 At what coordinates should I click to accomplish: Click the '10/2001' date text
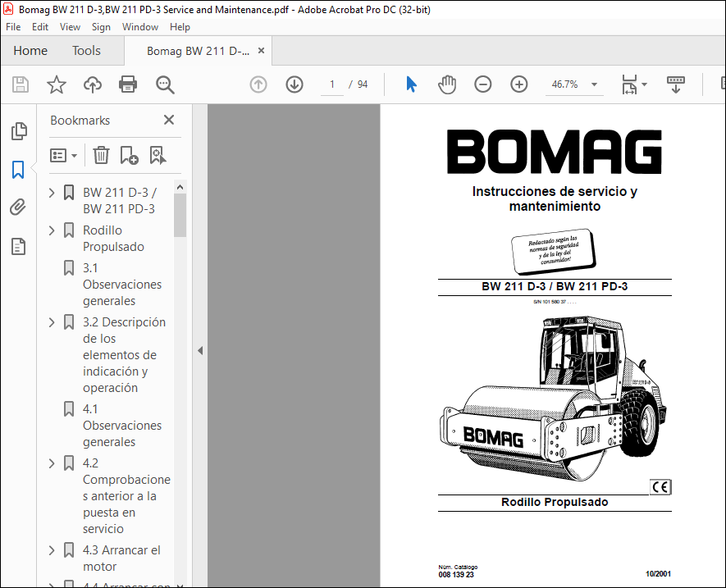pos(658,573)
